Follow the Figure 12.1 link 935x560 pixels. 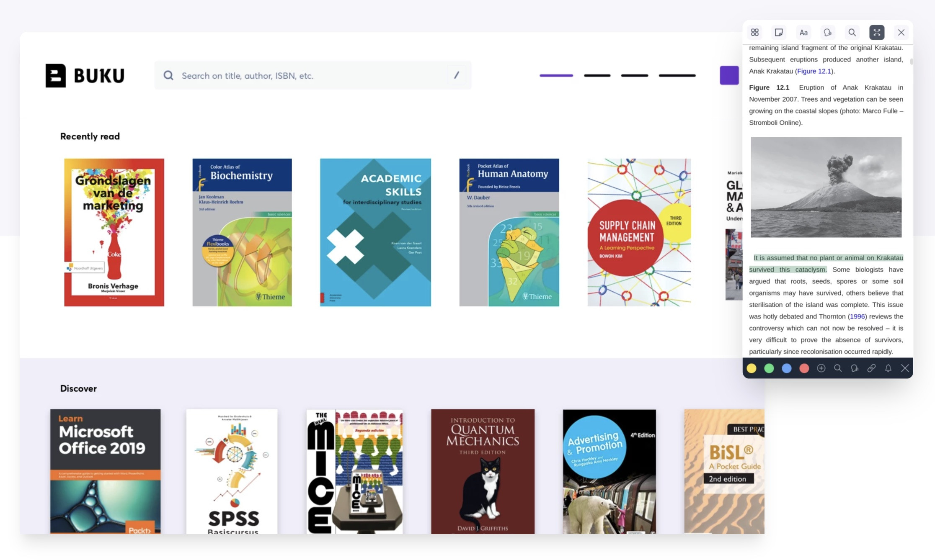click(814, 71)
